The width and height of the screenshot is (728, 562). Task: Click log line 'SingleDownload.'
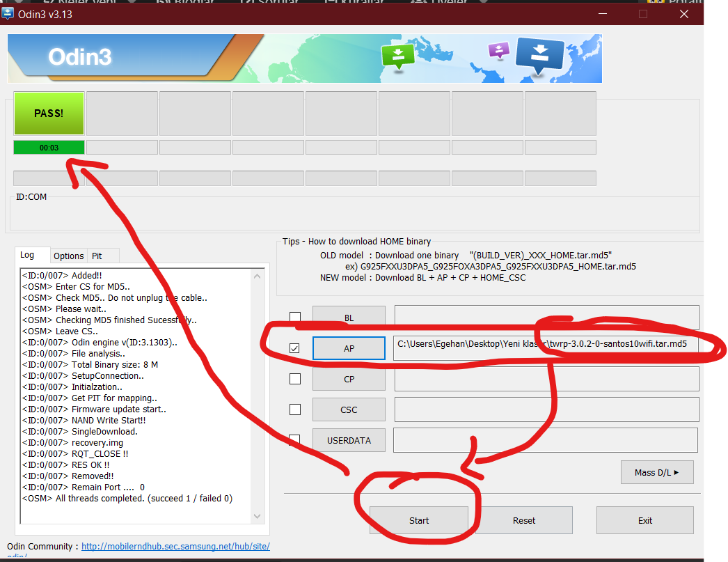click(80, 432)
